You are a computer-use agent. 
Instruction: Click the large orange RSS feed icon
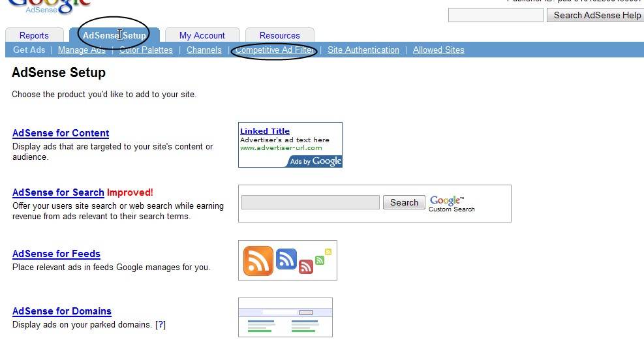[x=258, y=261]
